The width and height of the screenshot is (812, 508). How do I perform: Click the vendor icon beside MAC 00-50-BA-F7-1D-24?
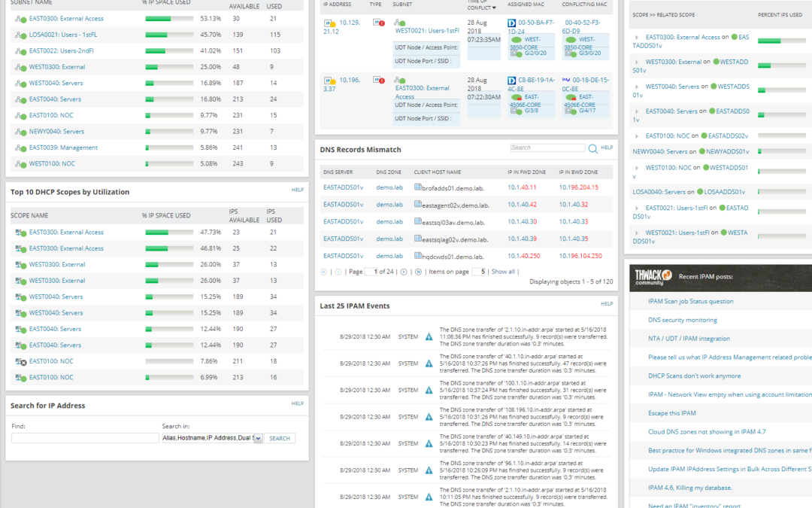tap(512, 23)
